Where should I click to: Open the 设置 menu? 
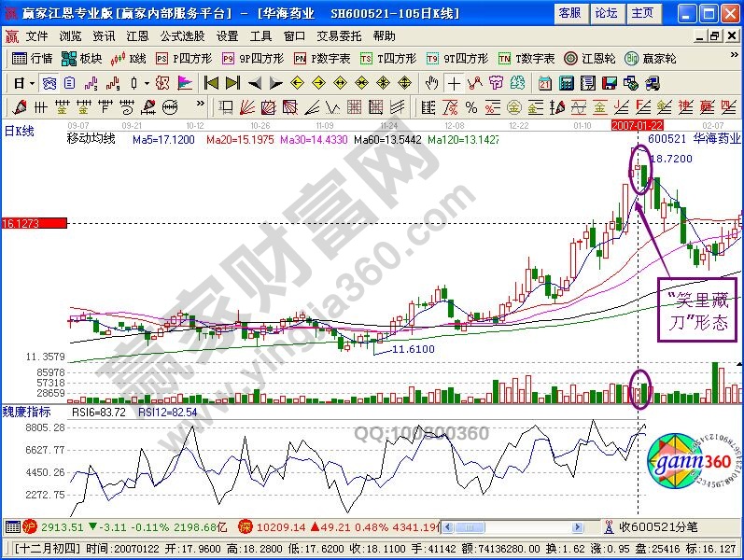pos(227,36)
